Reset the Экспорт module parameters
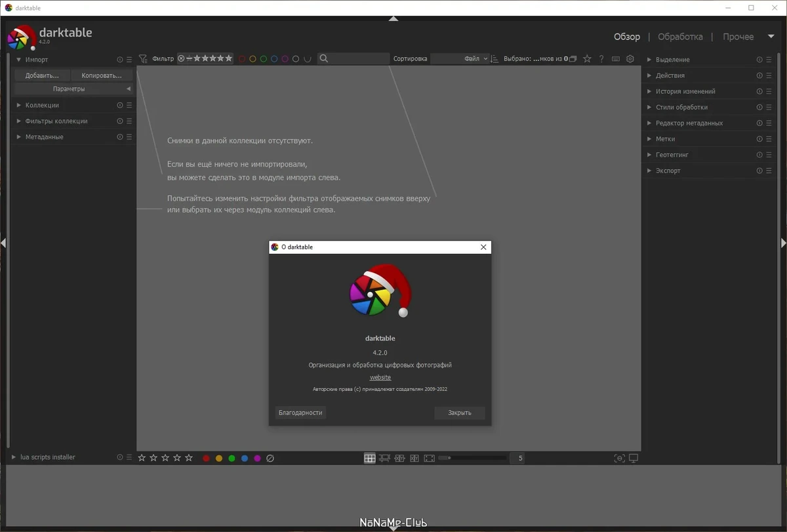 759,171
